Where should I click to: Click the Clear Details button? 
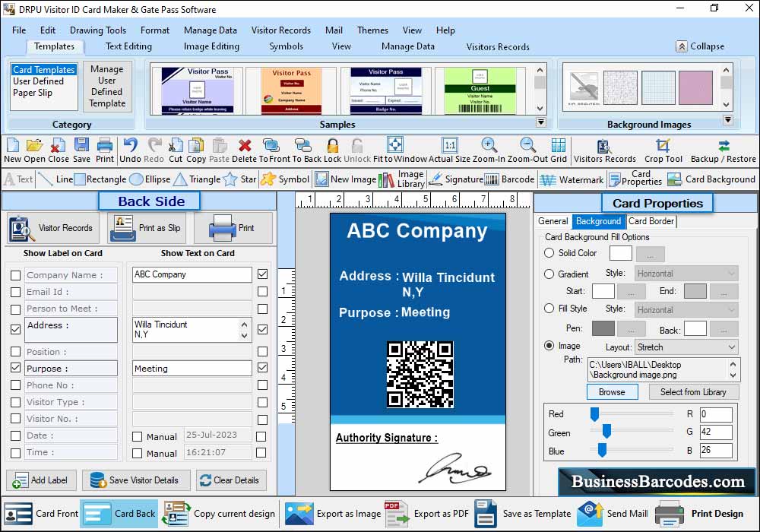[x=231, y=480]
